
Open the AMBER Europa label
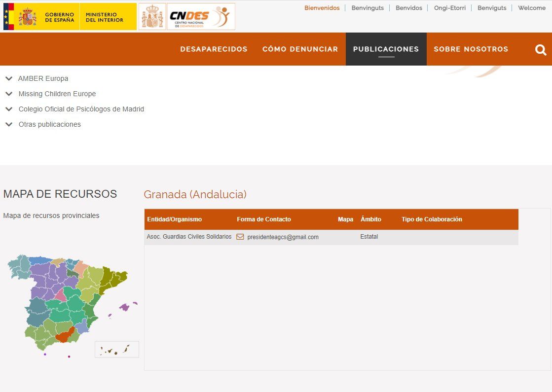click(x=43, y=78)
